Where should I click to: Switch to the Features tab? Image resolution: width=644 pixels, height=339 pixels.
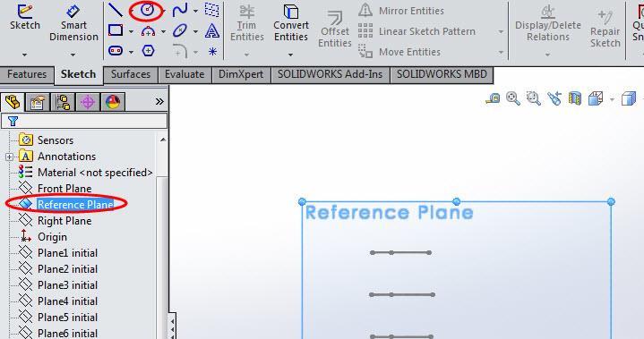coord(27,74)
